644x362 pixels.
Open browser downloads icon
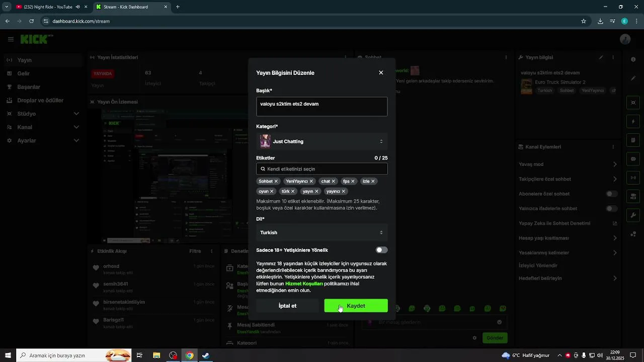coord(600,21)
